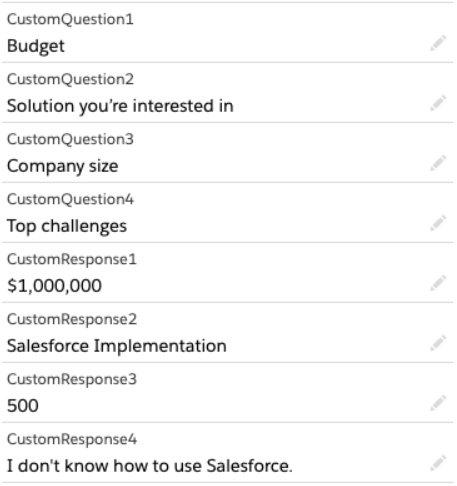The image size is (457, 486).
Task: Click the Solution you're interested in text
Action: (x=120, y=106)
